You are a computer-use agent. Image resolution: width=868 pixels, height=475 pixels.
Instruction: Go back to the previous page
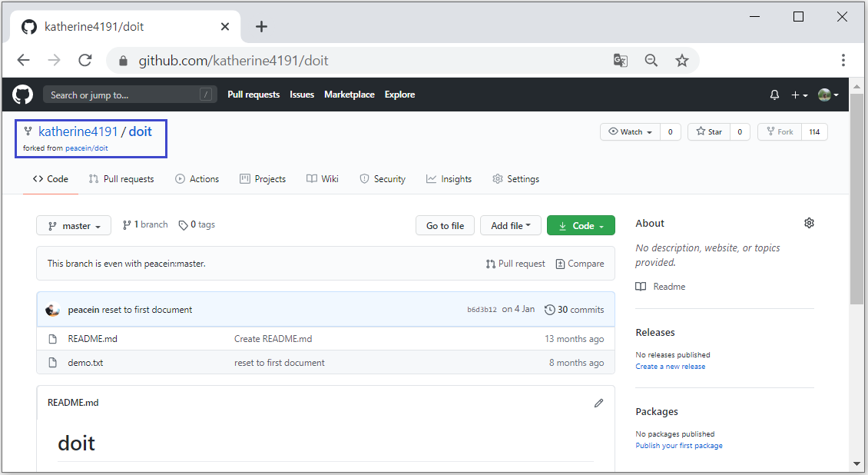[23, 61]
